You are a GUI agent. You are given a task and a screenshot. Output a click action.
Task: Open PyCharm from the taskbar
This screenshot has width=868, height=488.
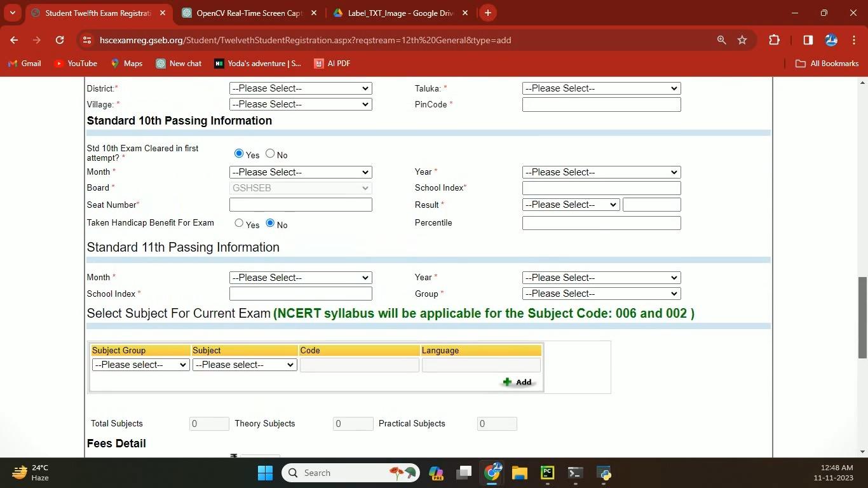pos(547,473)
